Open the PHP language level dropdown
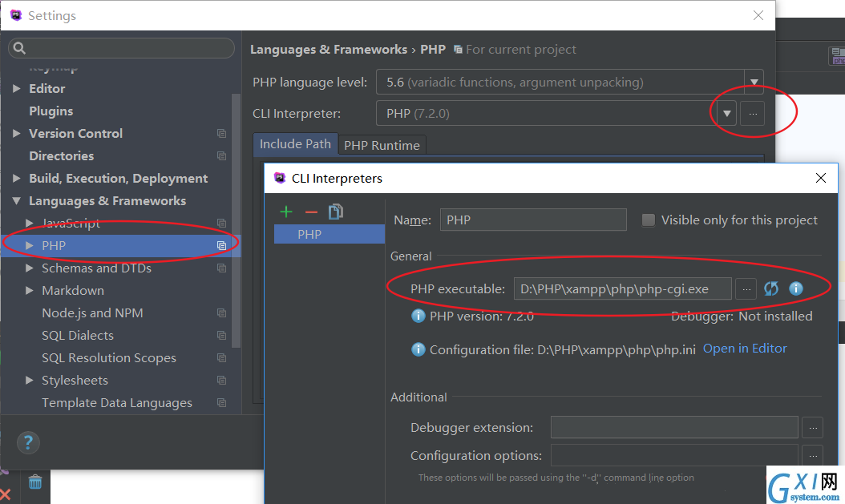Image resolution: width=845 pixels, height=504 pixels. (754, 82)
